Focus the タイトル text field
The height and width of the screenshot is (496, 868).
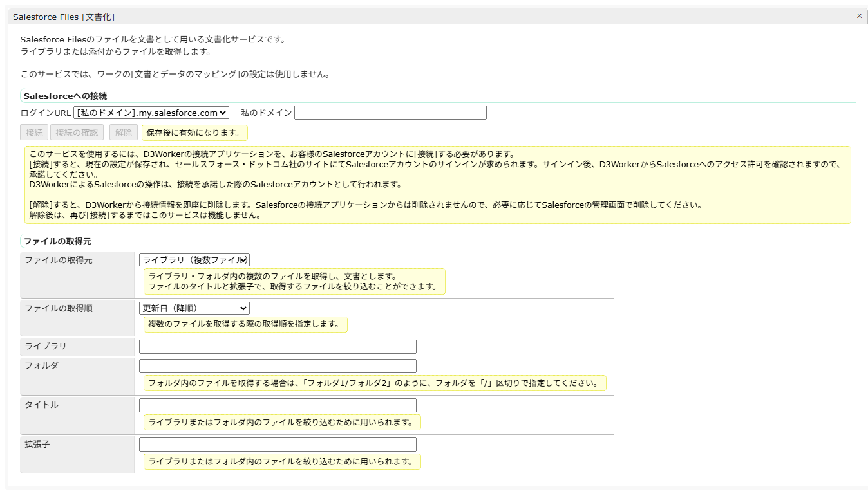pyautogui.click(x=278, y=405)
